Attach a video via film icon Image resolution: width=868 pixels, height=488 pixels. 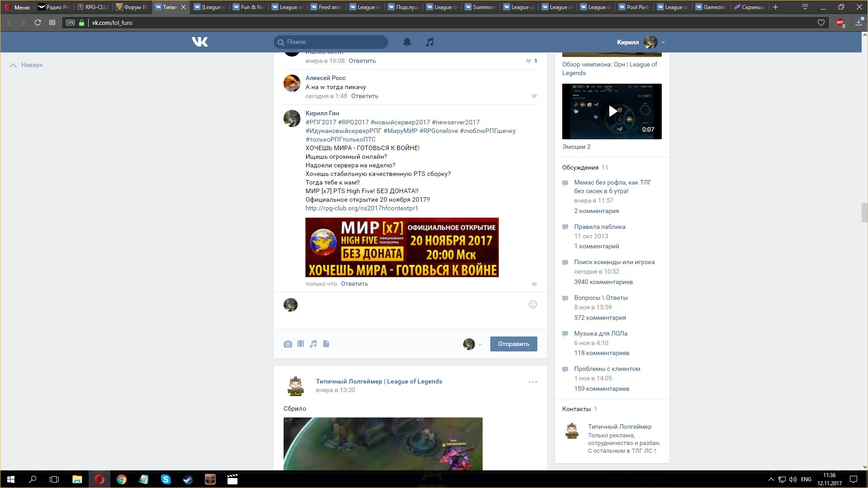[300, 344]
